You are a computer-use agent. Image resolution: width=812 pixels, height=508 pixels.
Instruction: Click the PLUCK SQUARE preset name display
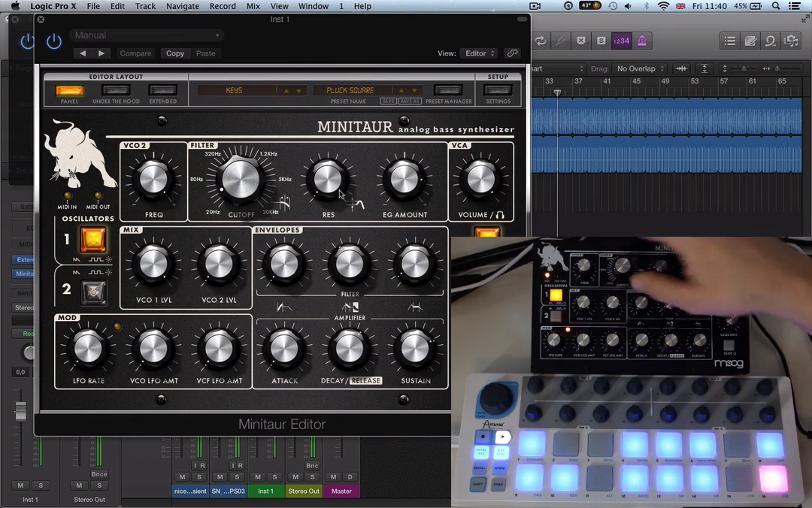[x=350, y=90]
